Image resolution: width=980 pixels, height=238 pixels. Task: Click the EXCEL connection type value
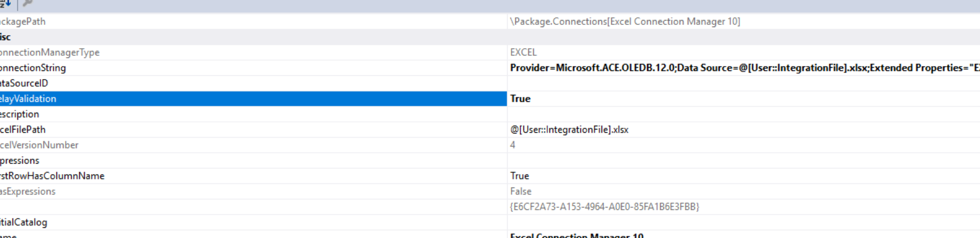coord(523,53)
